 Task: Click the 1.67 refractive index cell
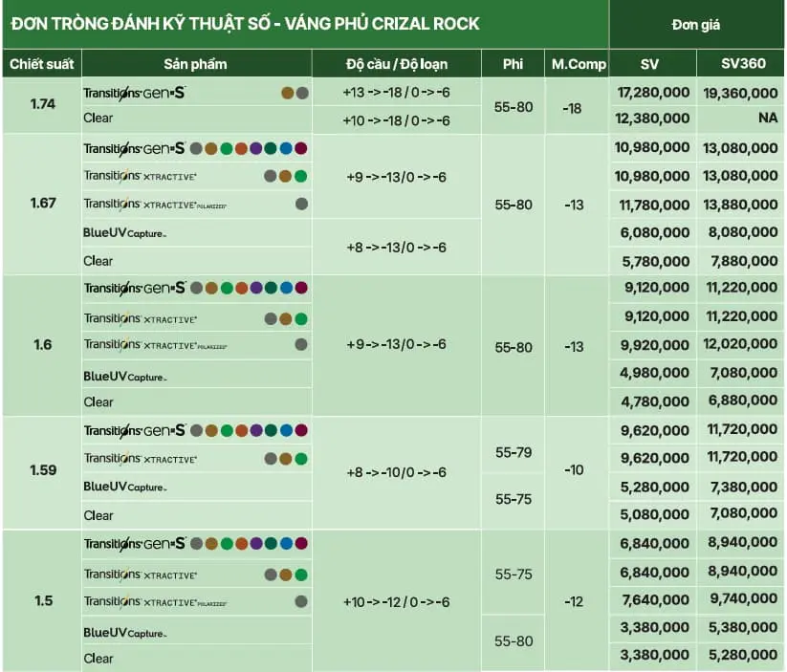tap(43, 204)
